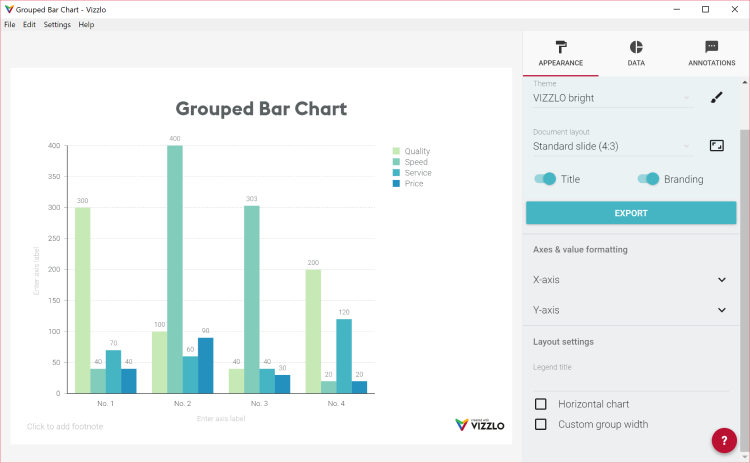Check the Custom group width box
The width and height of the screenshot is (750, 463).
point(541,424)
